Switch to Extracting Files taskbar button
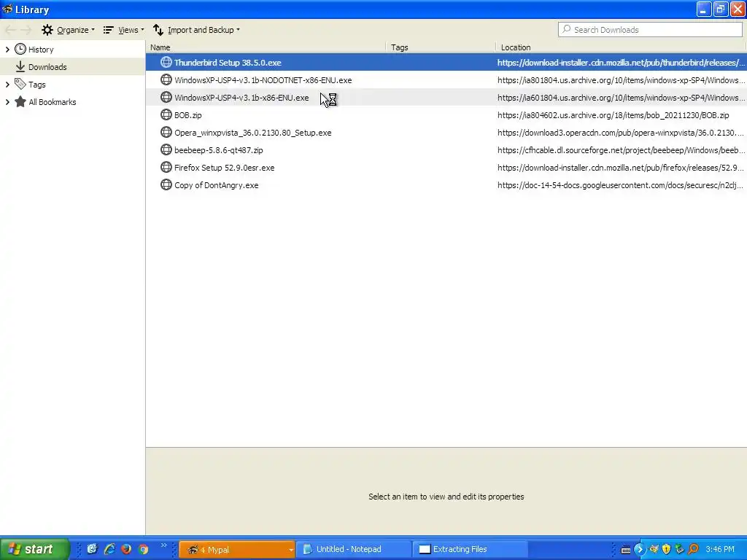Image resolution: width=747 pixels, height=560 pixels. coord(471,550)
